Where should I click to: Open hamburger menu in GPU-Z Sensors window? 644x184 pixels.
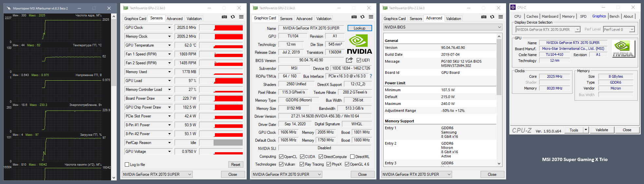click(x=241, y=17)
